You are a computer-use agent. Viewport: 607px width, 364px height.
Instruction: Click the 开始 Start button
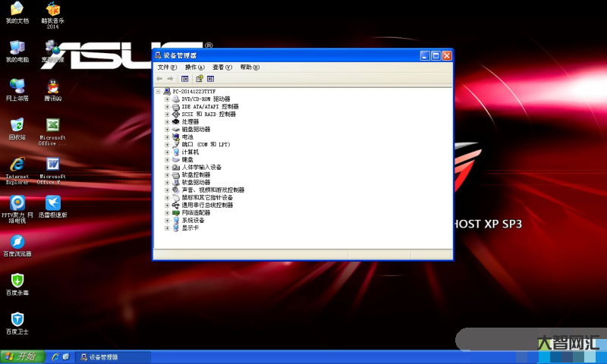pyautogui.click(x=20, y=356)
